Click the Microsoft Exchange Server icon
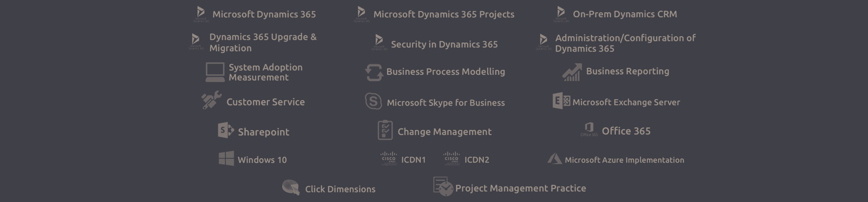Viewport: 868px width, 202px height. [561, 101]
